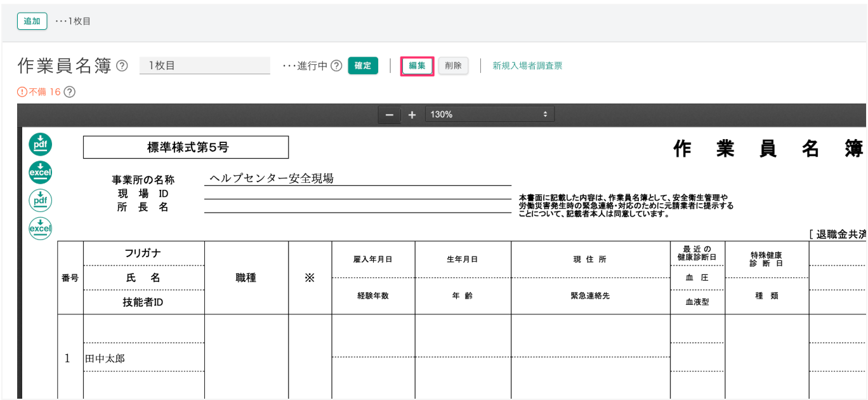This screenshot has height=400, width=868.
Task: Open the 新規入場者調査票 link
Action: point(527,66)
